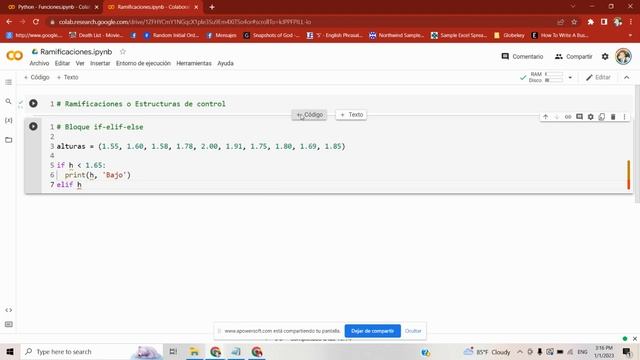Open Ayuda menu

(225, 63)
